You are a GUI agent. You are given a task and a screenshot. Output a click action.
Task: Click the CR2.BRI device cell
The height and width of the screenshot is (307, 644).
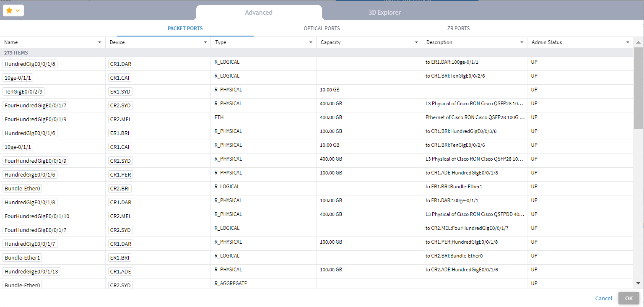click(x=120, y=188)
